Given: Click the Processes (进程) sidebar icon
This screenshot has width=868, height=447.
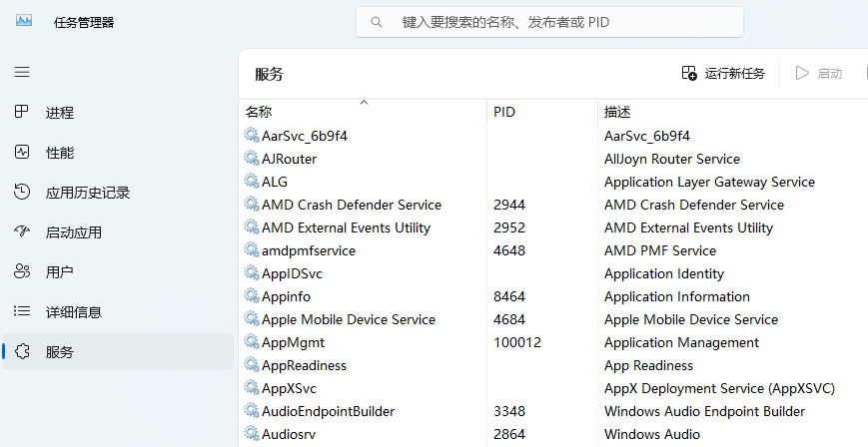Looking at the screenshot, I should pos(22,112).
